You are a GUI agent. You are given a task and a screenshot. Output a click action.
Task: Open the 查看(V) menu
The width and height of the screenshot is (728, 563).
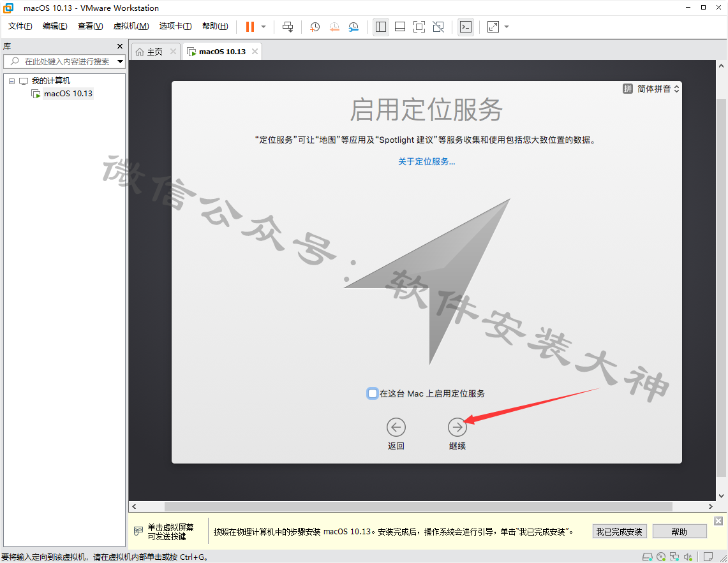coord(90,26)
